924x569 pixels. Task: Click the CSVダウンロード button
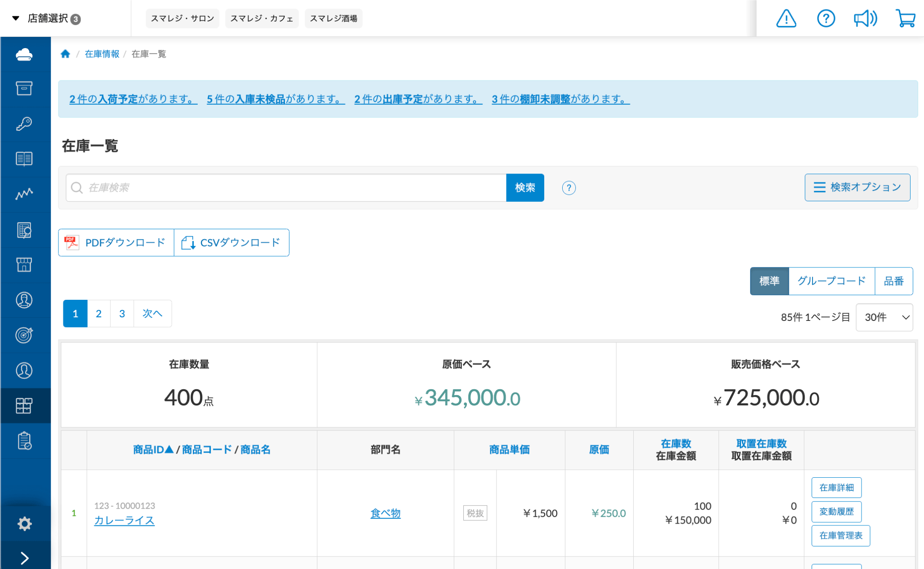[231, 243]
